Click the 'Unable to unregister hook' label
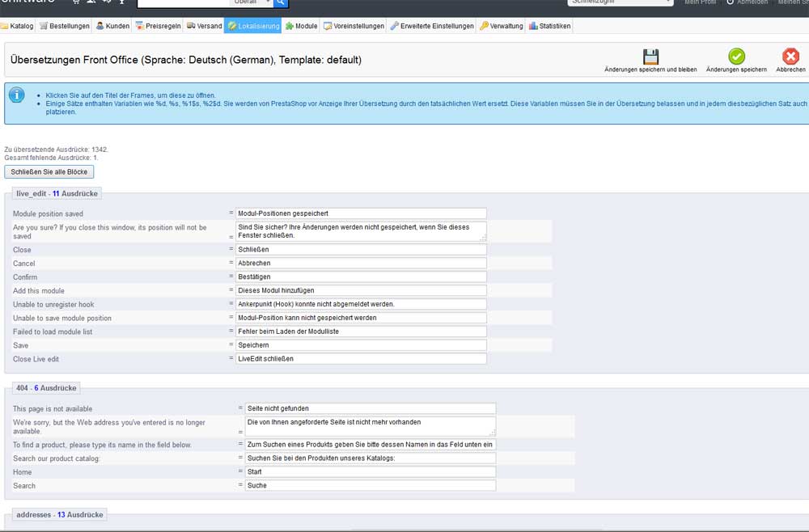 click(53, 305)
